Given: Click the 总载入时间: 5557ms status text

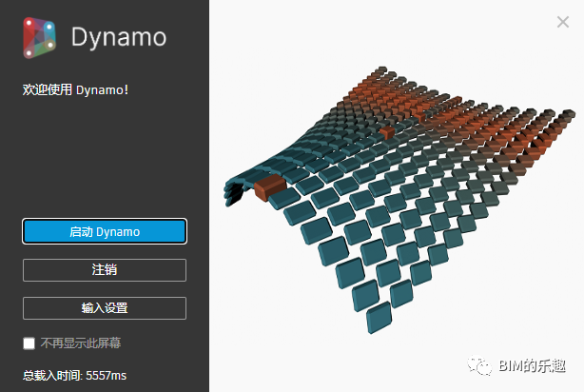Looking at the screenshot, I should tap(74, 375).
